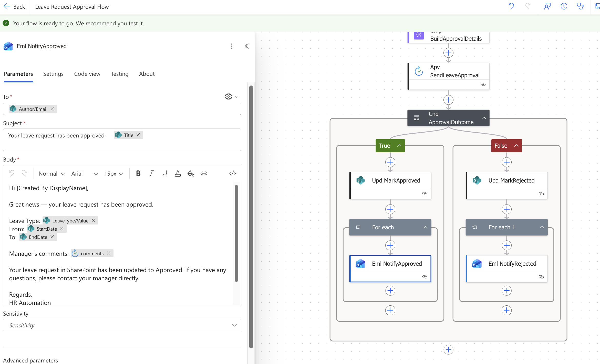Insert a hyperlink in the body editor
The height and width of the screenshot is (364, 600).
(204, 173)
